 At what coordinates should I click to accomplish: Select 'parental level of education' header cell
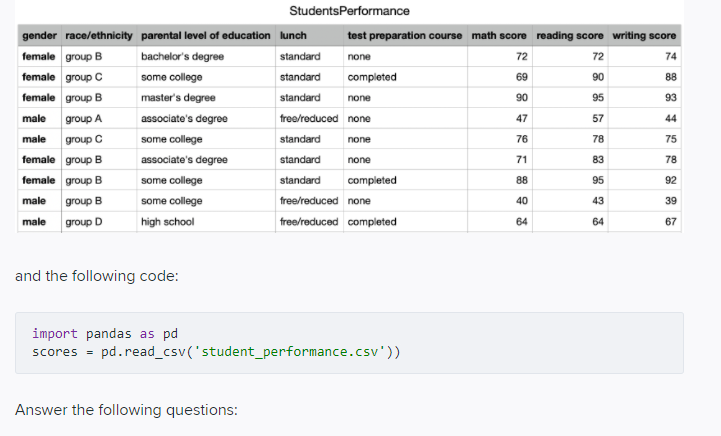(x=206, y=36)
